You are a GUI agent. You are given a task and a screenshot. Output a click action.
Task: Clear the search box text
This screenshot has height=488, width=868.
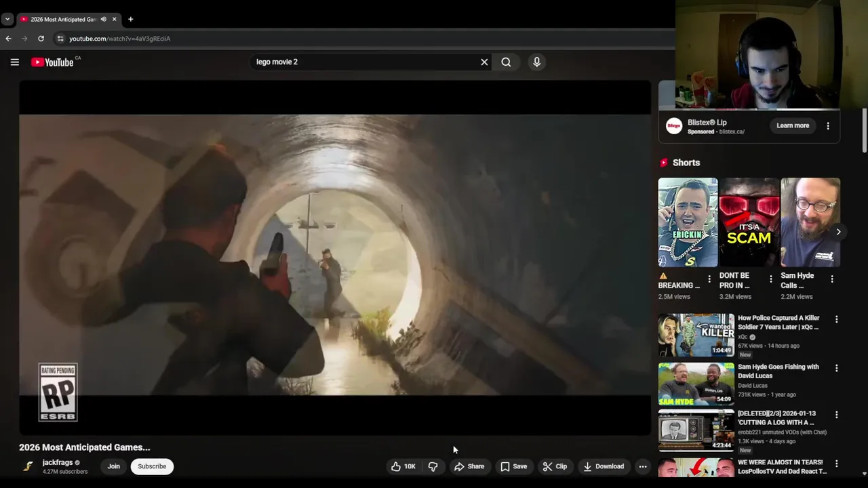tap(484, 62)
